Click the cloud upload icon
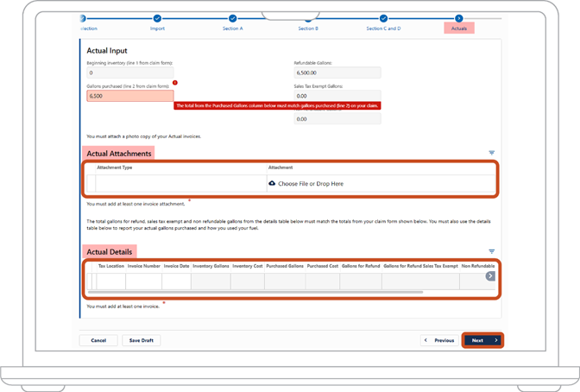Screen dimensions: 580x392 click(x=272, y=183)
